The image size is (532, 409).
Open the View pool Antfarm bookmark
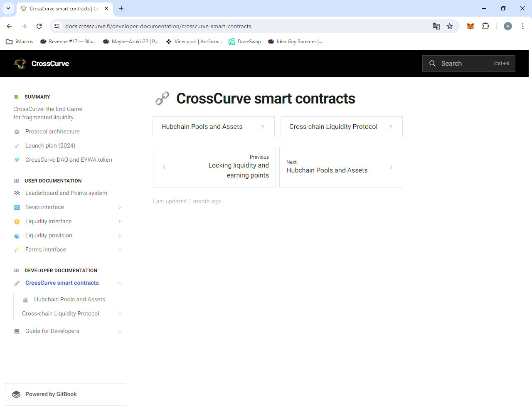coord(194,42)
